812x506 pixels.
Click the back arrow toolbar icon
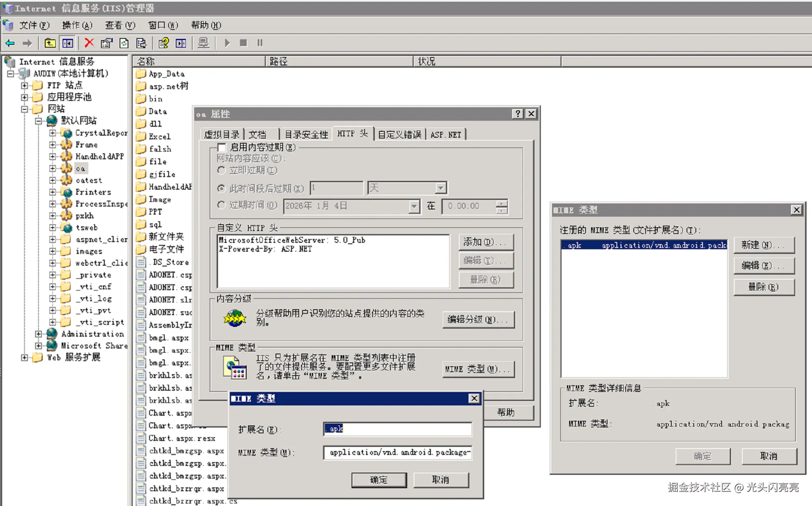click(10, 43)
